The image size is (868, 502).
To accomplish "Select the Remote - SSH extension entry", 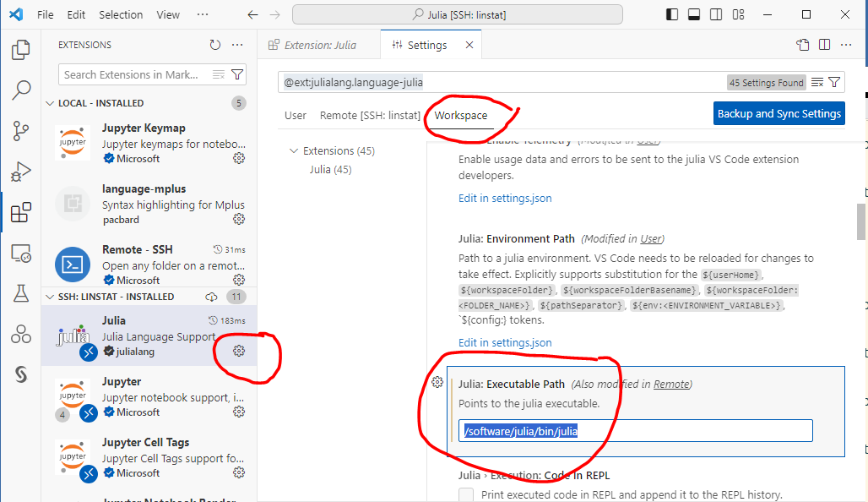I will [x=149, y=265].
